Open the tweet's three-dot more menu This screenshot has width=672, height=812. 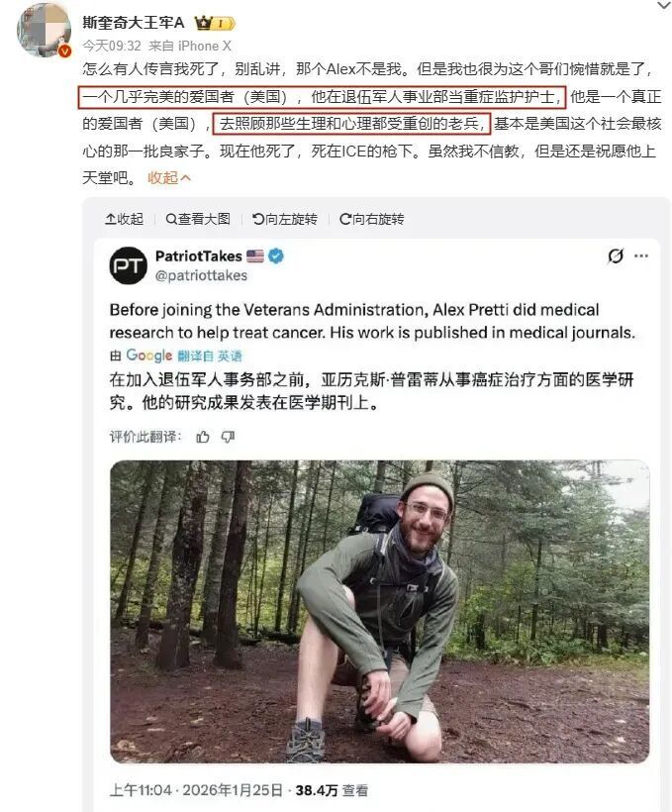click(641, 255)
